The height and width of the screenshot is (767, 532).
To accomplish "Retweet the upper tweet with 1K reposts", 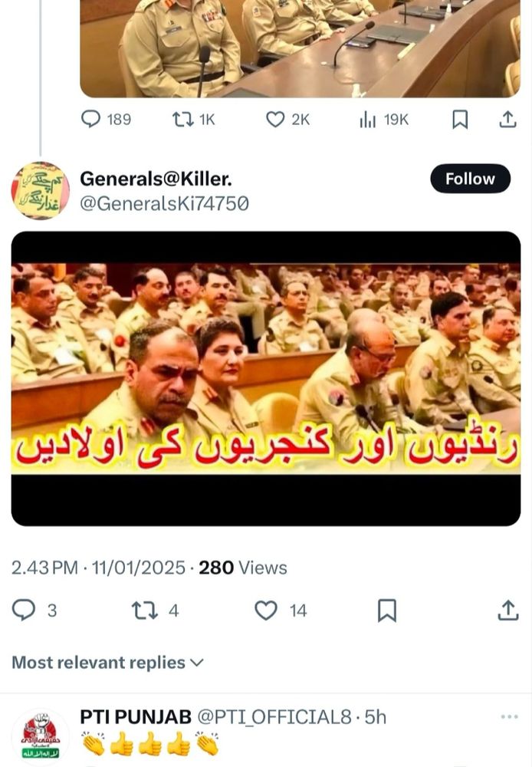I will click(194, 120).
